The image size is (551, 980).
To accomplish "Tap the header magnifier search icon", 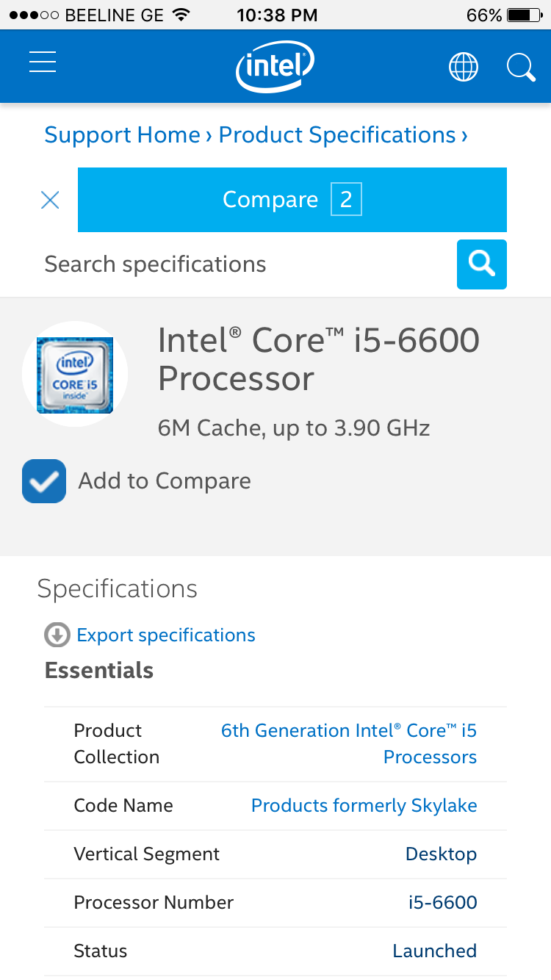I will coord(521,68).
